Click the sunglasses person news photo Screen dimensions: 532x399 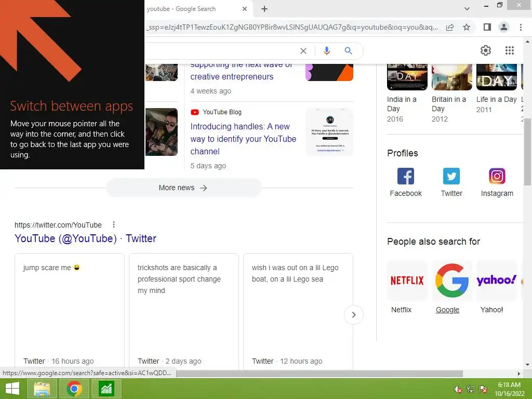point(162,132)
